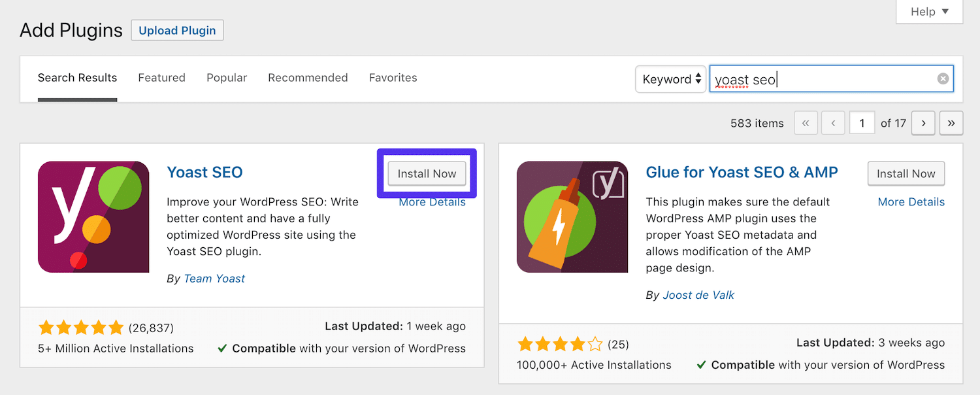
Task: Open More Details for Glue for Yoast SEO
Action: point(911,201)
